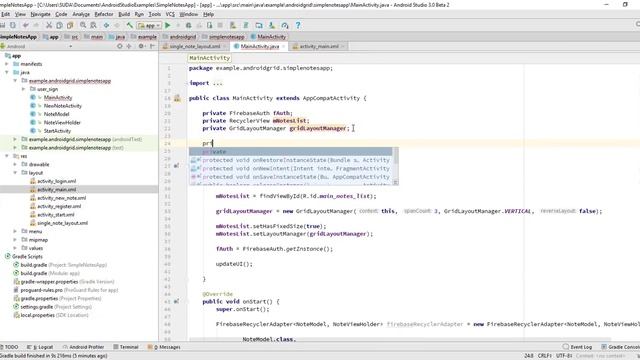This screenshot has height=360, width=640.
Task: Open the TODO tool window
Action: coord(9,347)
